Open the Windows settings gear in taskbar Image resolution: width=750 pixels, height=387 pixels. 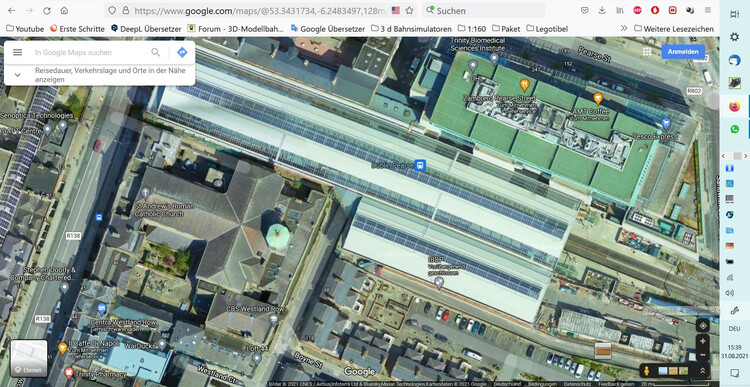tap(734, 37)
